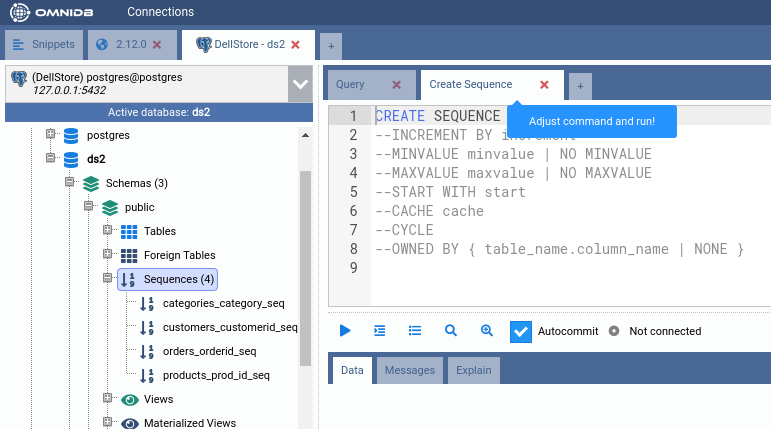Click the command history list icon
This screenshot has width=771, height=429.
(415, 331)
